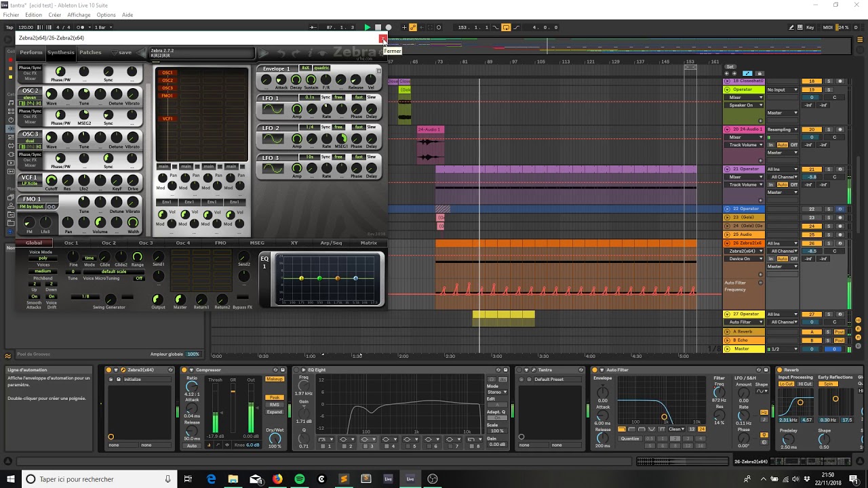The image size is (868, 488).
Task: Click the LFO 3 waveform display
Action: [x=272, y=169]
